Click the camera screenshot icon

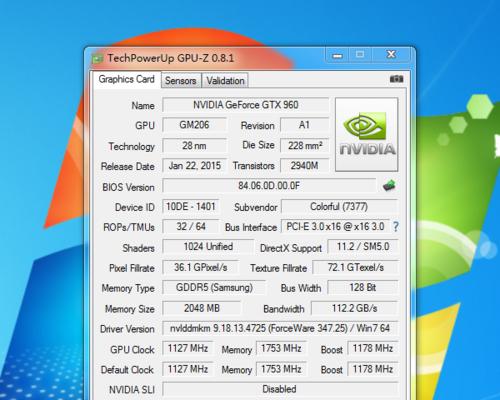[x=396, y=79]
